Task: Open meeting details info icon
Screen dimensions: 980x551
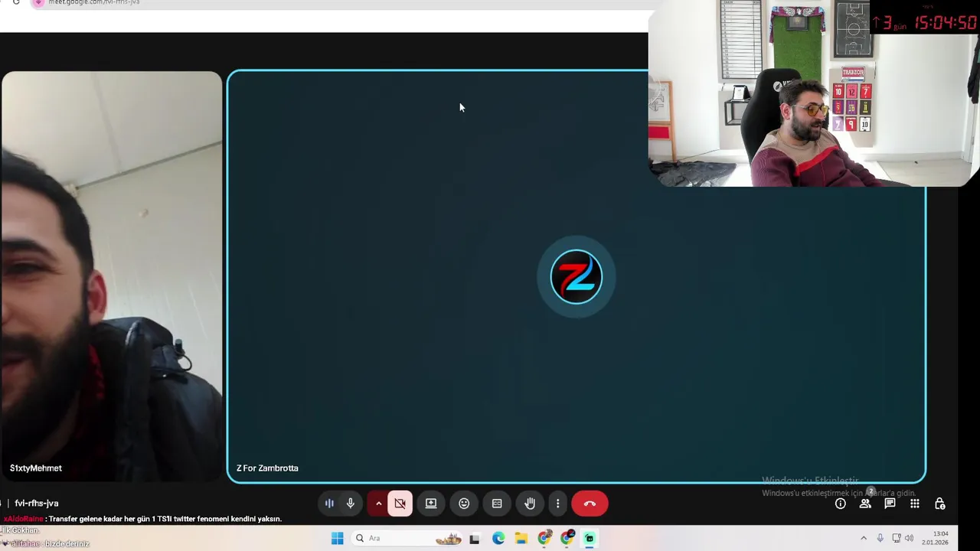Action: pyautogui.click(x=841, y=504)
